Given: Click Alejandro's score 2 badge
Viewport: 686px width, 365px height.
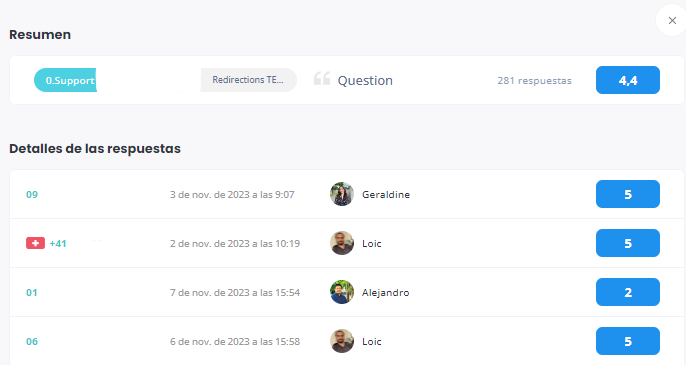Looking at the screenshot, I should [628, 292].
